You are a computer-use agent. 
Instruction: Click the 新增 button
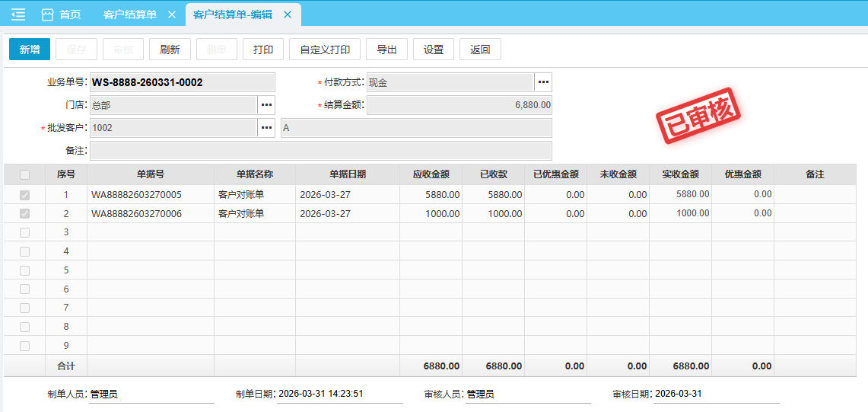30,50
